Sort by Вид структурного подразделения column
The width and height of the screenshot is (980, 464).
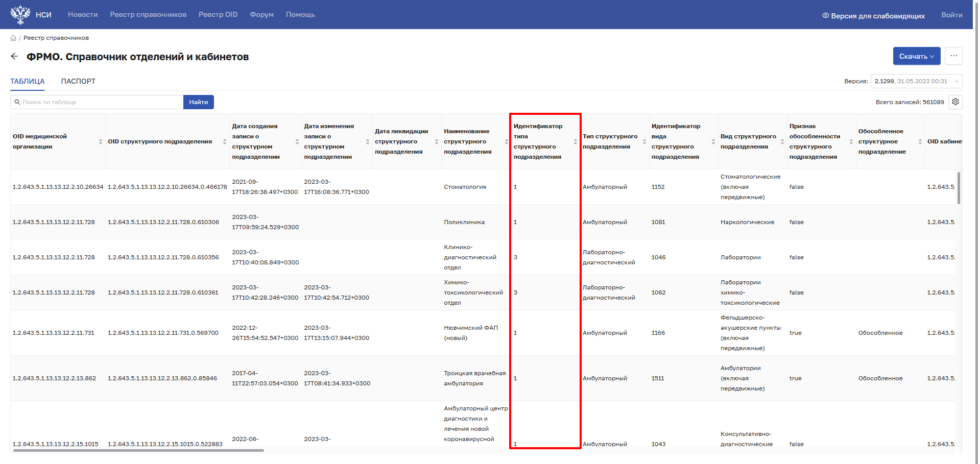tap(782, 142)
